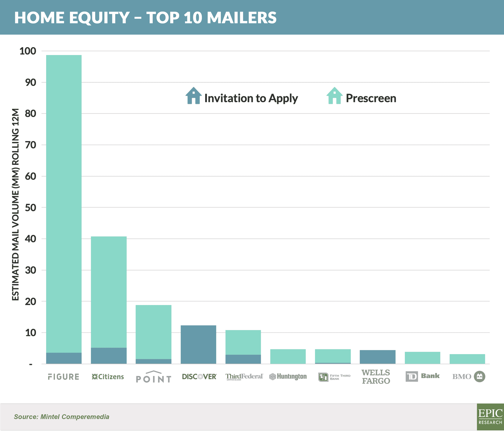Click Third Federal's Invitation to Apply segment

[243, 359]
